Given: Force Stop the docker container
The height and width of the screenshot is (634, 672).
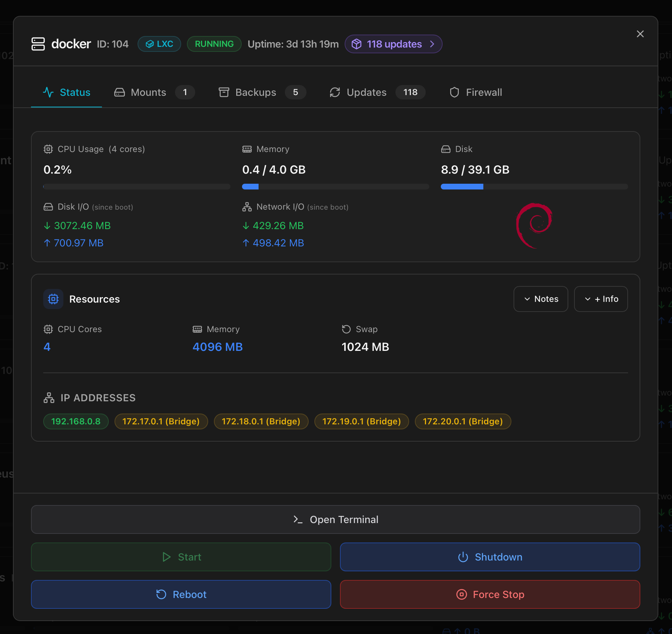Looking at the screenshot, I should [490, 594].
